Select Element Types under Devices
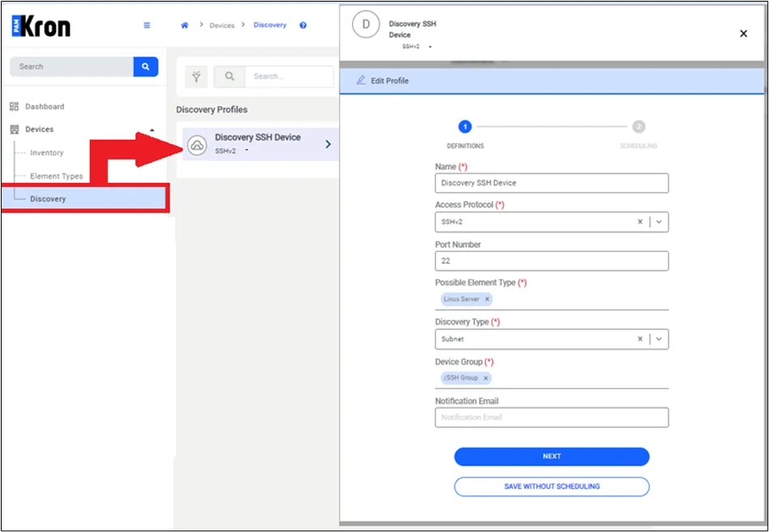Image resolution: width=769 pixels, height=532 pixels. [x=57, y=176]
